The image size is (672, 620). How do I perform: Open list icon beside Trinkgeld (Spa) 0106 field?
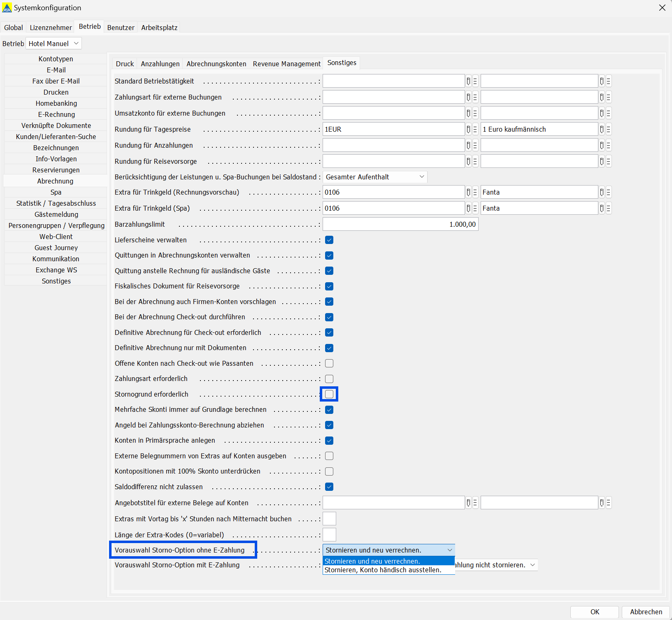click(x=475, y=208)
